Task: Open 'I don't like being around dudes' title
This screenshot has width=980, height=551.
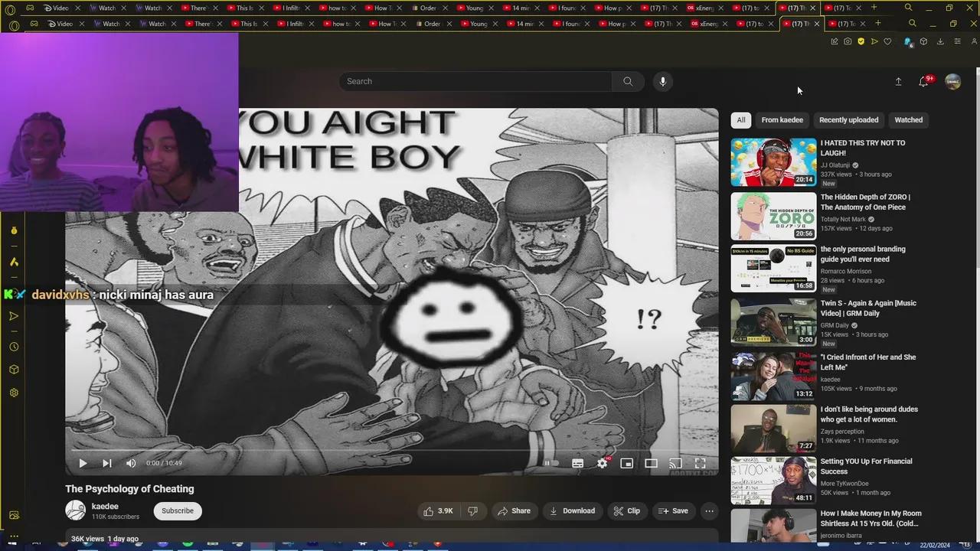Action: click(869, 414)
